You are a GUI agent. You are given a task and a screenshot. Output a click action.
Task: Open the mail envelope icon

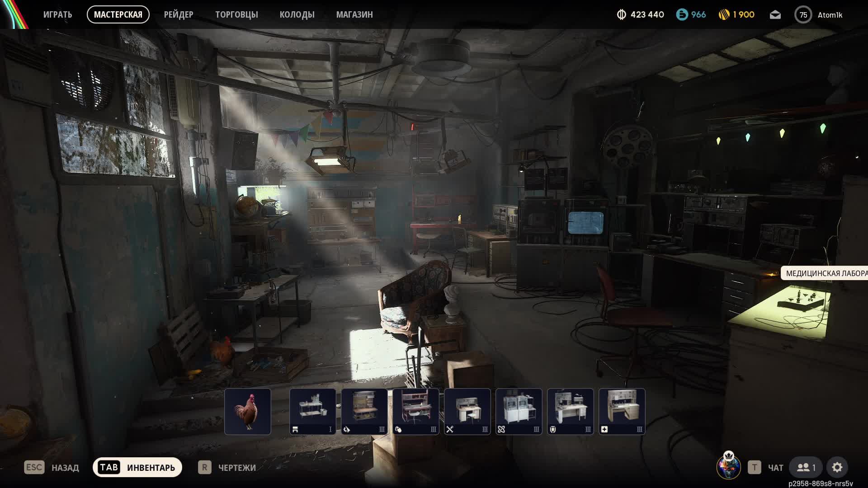[x=775, y=15]
